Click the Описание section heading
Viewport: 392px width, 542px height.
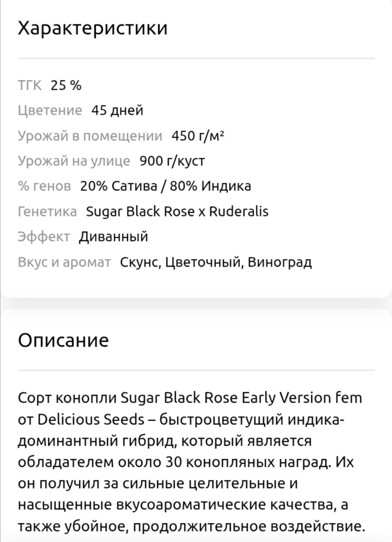tap(63, 340)
